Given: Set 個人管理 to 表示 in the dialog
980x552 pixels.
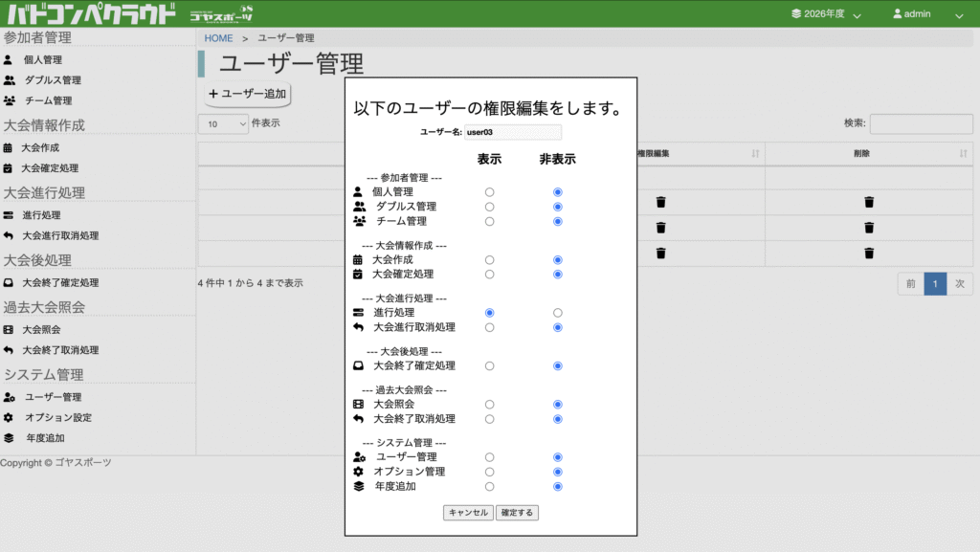Looking at the screenshot, I should point(490,192).
